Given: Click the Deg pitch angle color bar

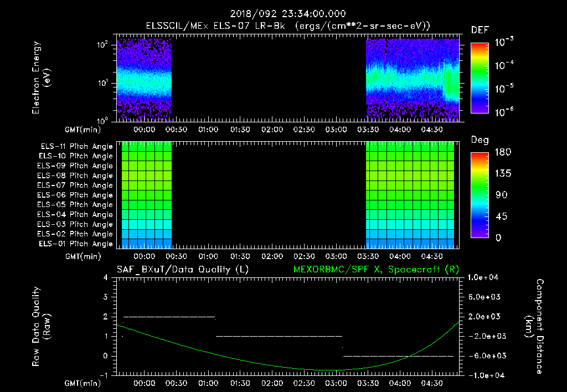Looking at the screenshot, I should tap(480, 195).
